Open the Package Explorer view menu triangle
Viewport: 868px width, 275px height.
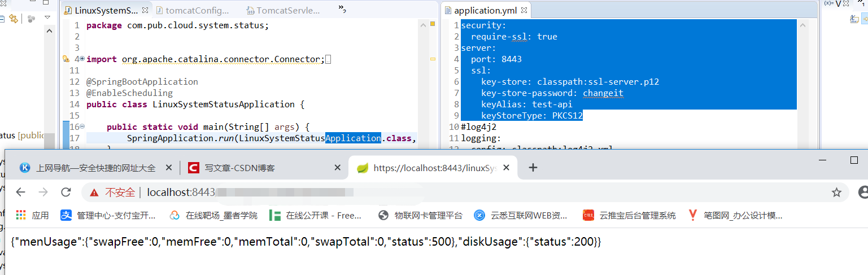(x=47, y=18)
